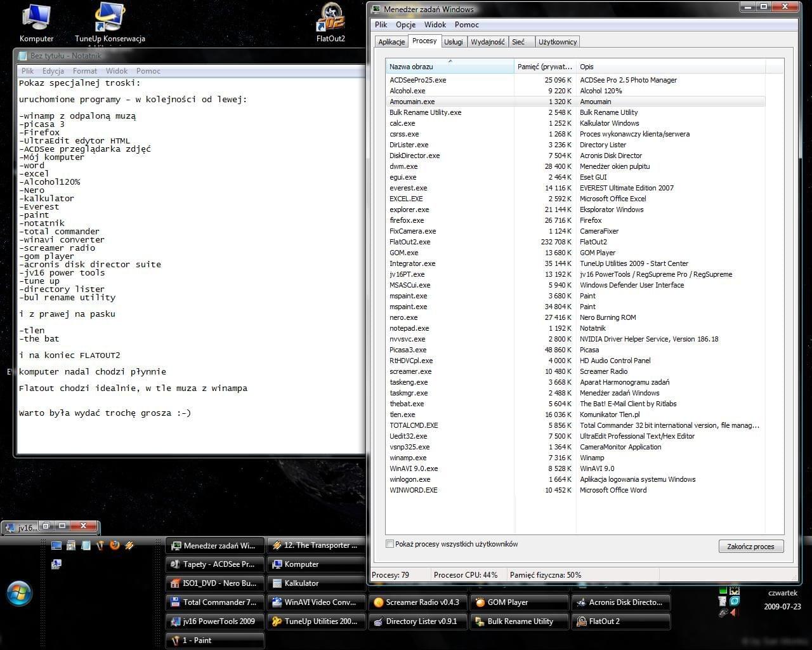The height and width of the screenshot is (650, 812).
Task: Launch Winamp from the quick launch bar
Action: click(129, 545)
